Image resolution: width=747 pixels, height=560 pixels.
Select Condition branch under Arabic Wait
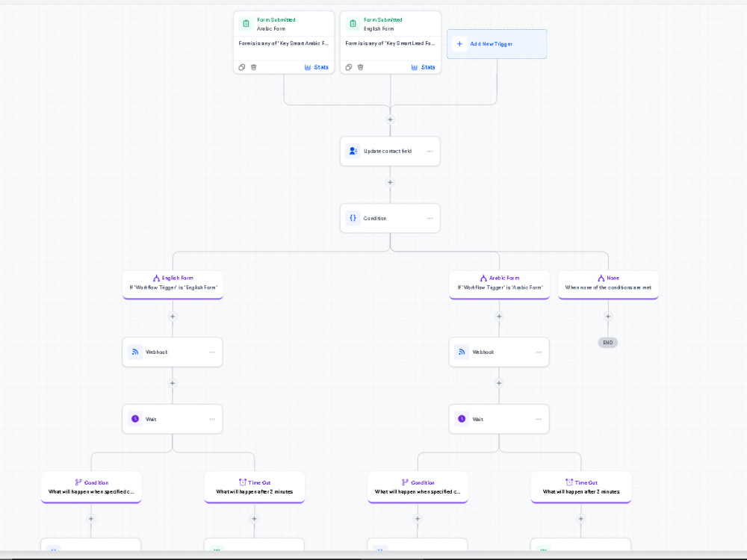pyautogui.click(x=418, y=487)
